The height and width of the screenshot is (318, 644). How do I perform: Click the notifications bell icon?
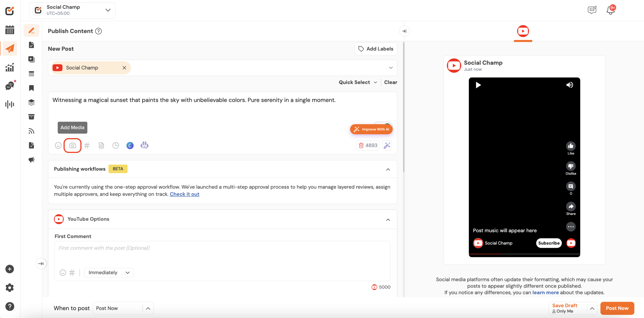coord(610,10)
